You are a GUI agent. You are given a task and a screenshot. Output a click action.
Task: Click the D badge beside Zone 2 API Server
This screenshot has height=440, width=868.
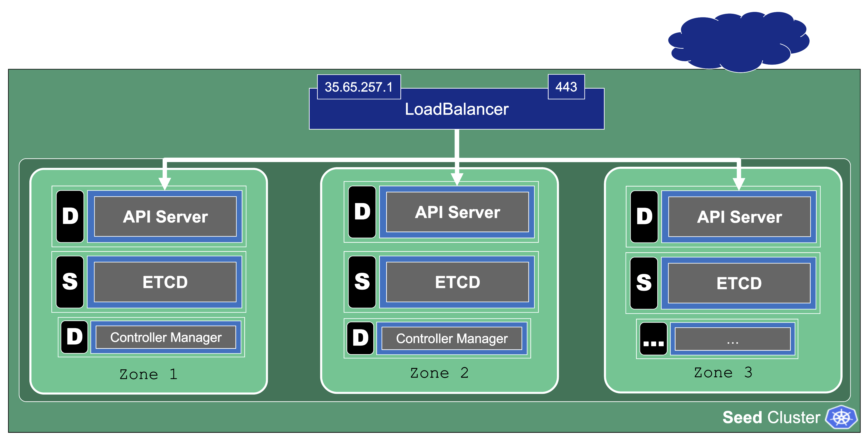click(362, 212)
